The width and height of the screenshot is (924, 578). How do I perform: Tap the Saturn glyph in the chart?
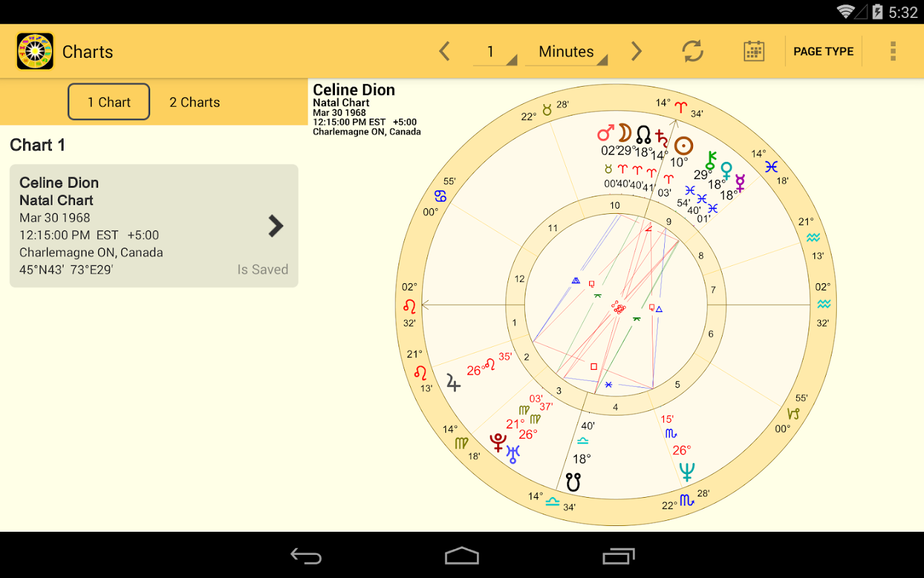click(662, 139)
